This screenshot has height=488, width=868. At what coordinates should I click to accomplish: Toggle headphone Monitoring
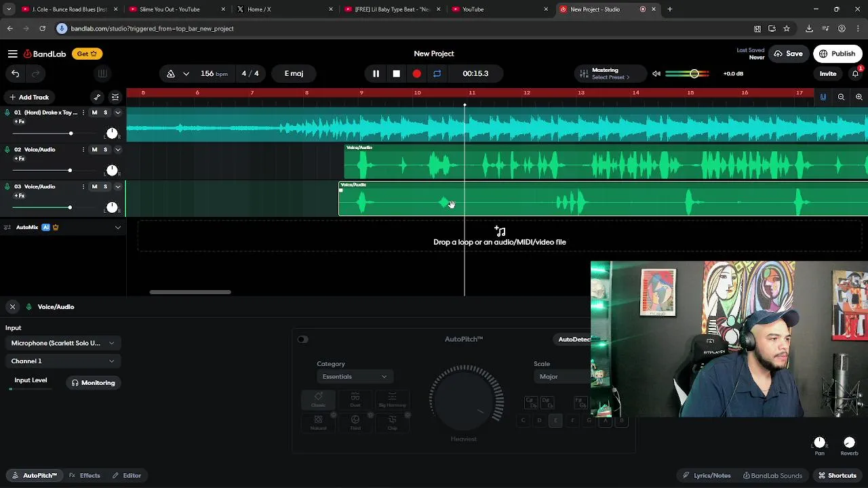point(94,383)
